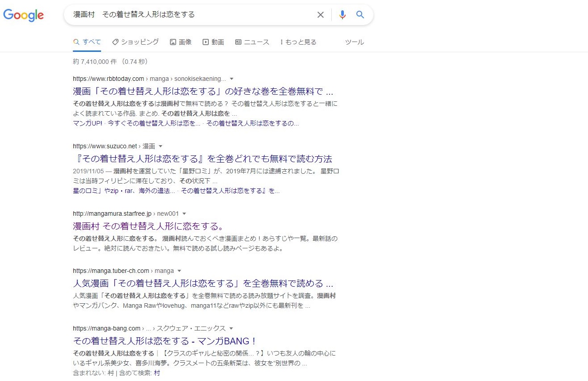Click the https://manga.tuber-ch.com URL text
The image size is (588, 381).
(111, 271)
